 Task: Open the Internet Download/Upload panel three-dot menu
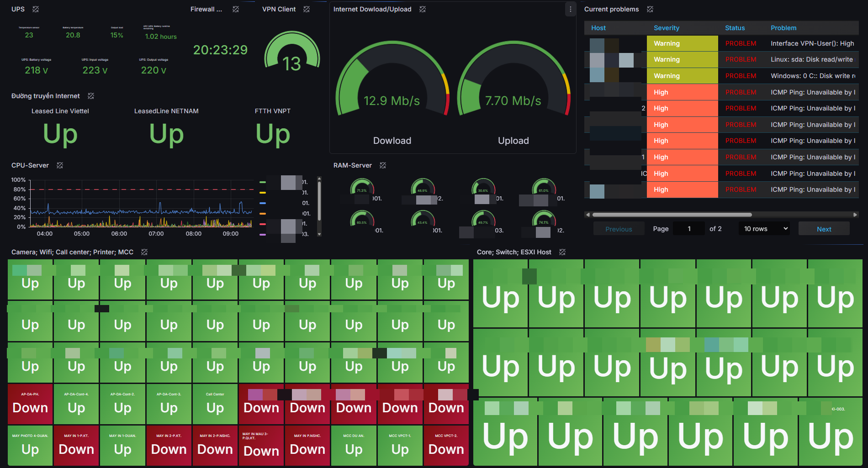click(x=570, y=9)
